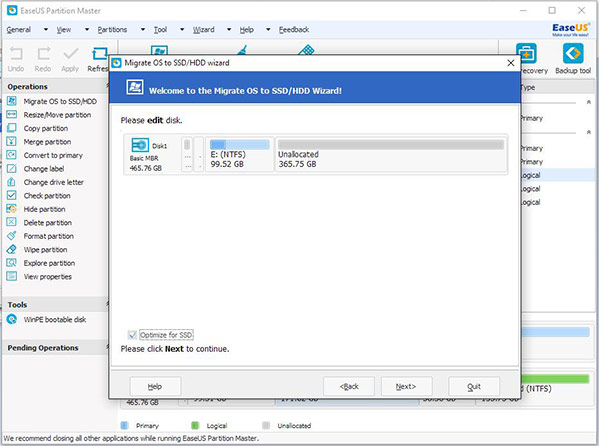Open the View menu
The image size is (599, 446).
click(64, 29)
